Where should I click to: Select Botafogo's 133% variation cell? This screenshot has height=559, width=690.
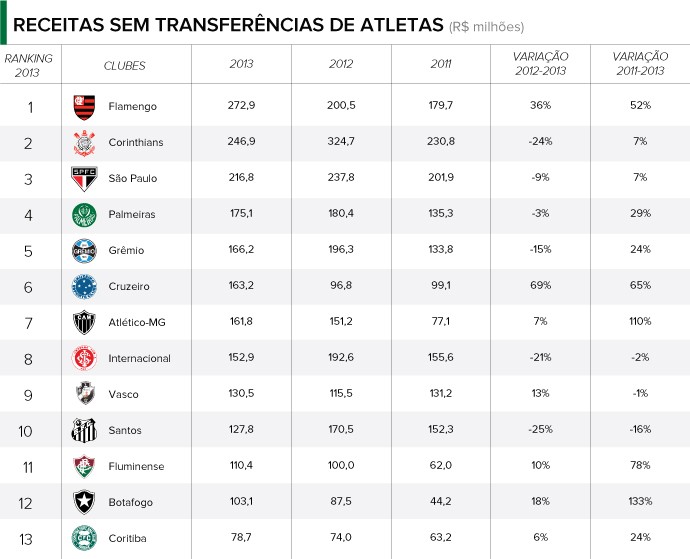coord(641,502)
